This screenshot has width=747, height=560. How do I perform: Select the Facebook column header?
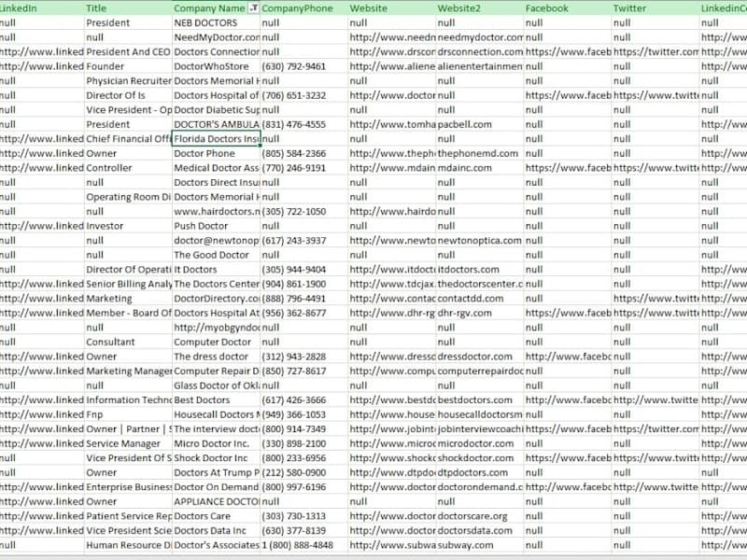click(568, 8)
